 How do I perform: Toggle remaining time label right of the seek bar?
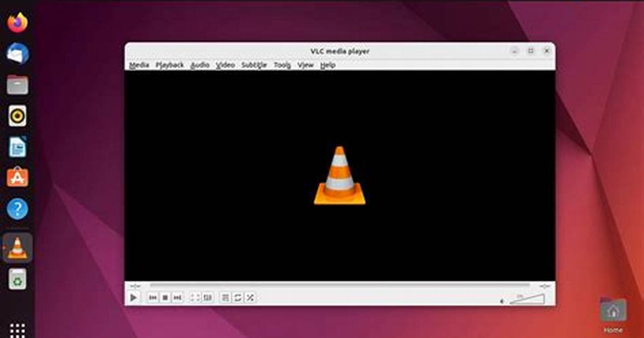click(x=544, y=286)
